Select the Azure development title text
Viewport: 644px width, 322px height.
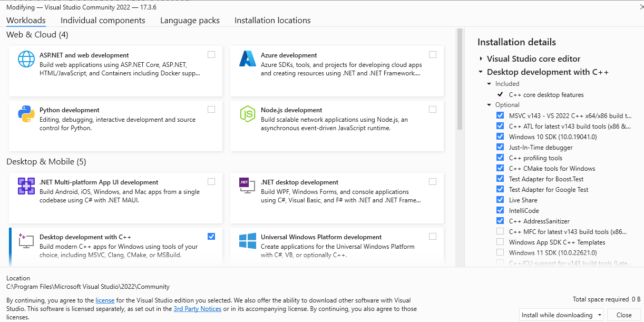[x=289, y=55]
